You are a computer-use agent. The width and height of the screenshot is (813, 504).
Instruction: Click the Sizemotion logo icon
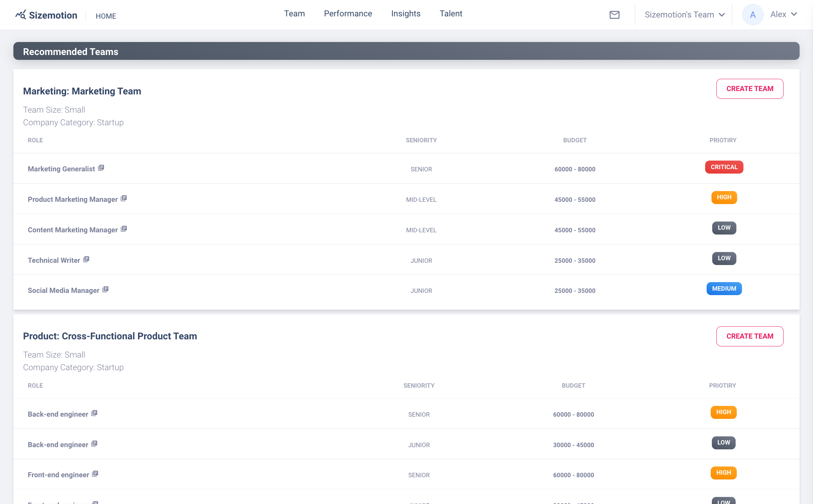pos(21,15)
